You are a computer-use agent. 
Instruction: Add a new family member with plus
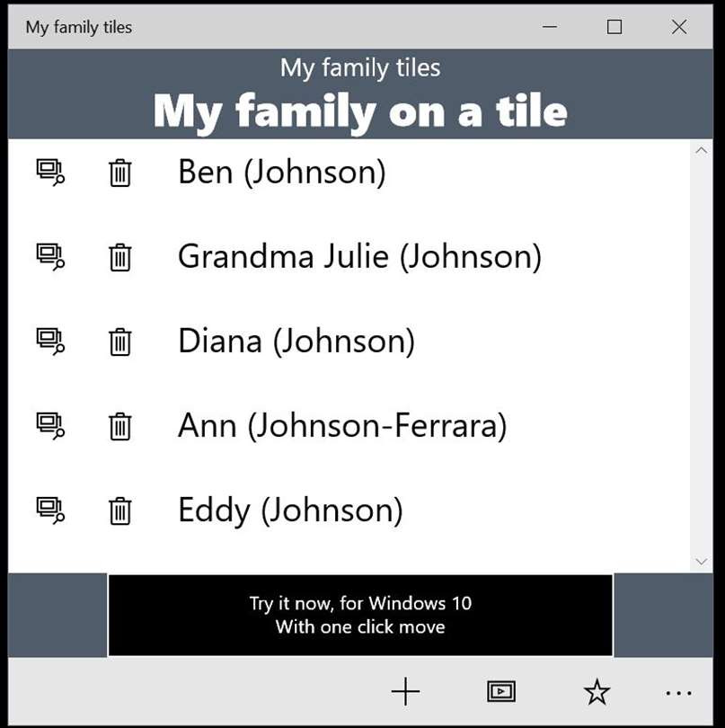pos(405,691)
